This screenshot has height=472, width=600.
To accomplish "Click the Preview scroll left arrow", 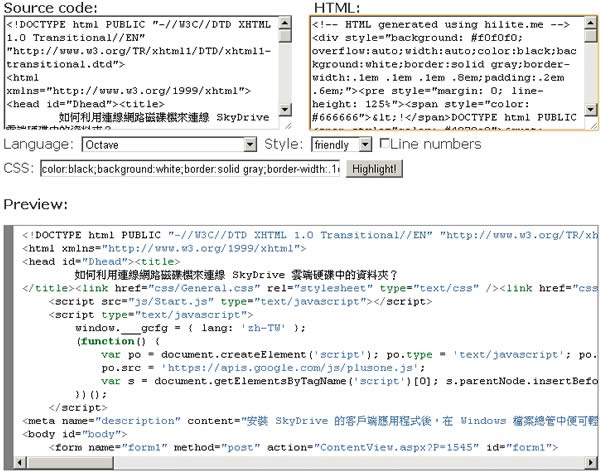I will pos(20,462).
